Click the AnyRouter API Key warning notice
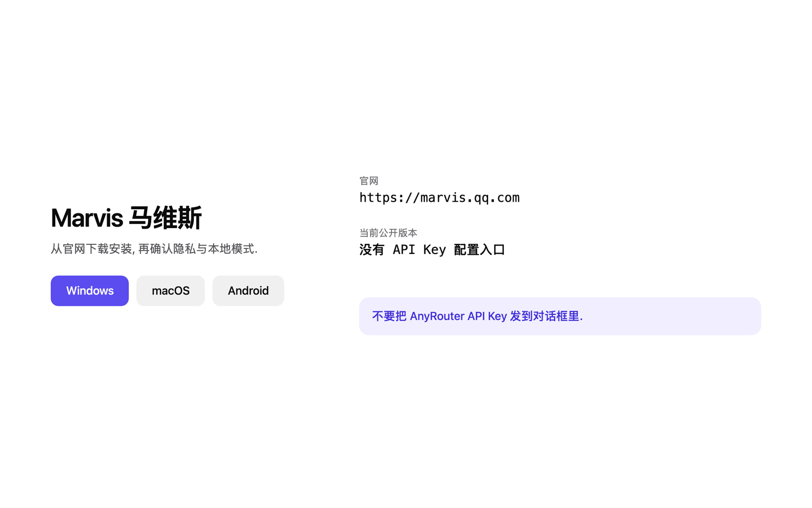Image resolution: width=812 pixels, height=508 pixels. coord(560,316)
